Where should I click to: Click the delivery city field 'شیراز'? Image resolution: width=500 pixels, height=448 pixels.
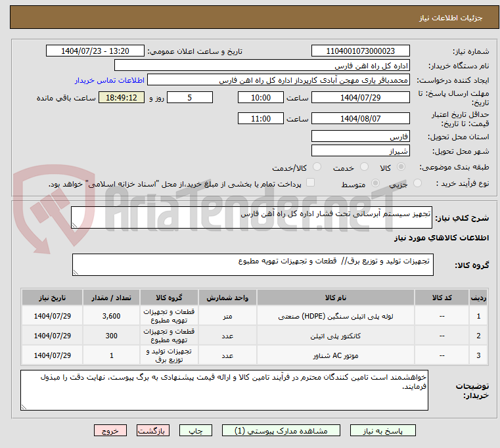click(360, 150)
